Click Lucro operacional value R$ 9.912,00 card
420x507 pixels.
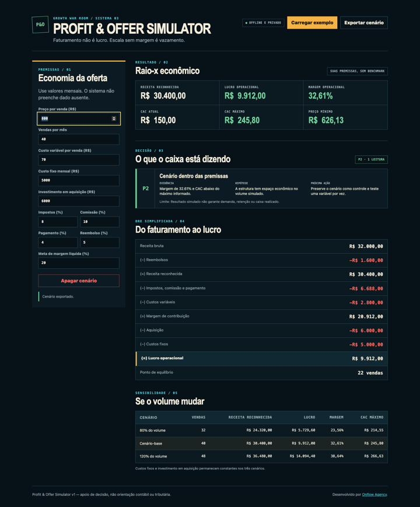(261, 93)
